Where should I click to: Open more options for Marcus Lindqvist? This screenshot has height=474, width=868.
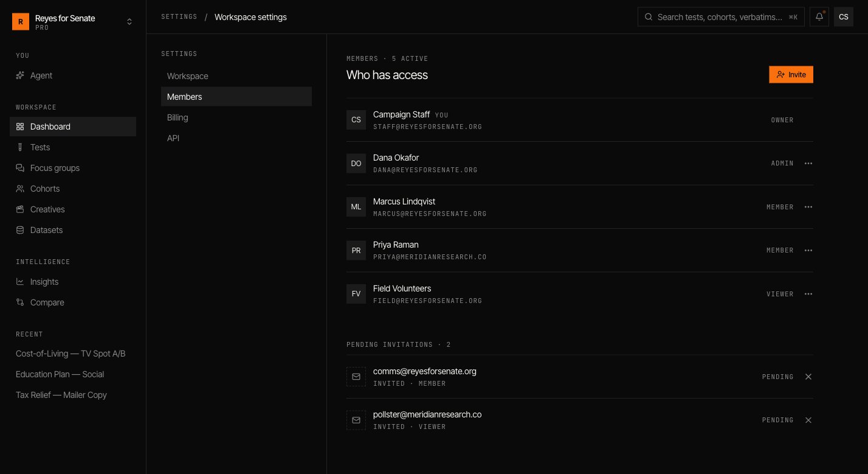808,207
